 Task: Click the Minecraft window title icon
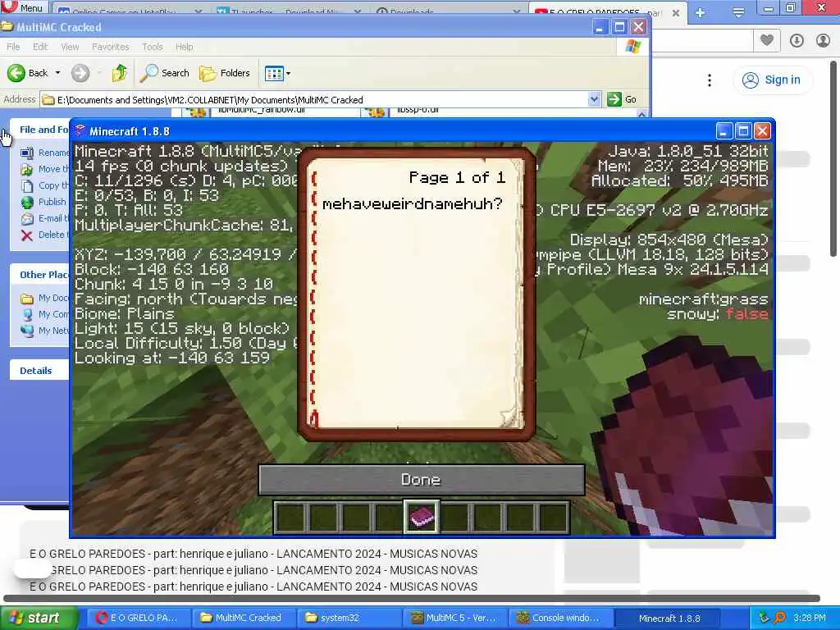[x=80, y=130]
